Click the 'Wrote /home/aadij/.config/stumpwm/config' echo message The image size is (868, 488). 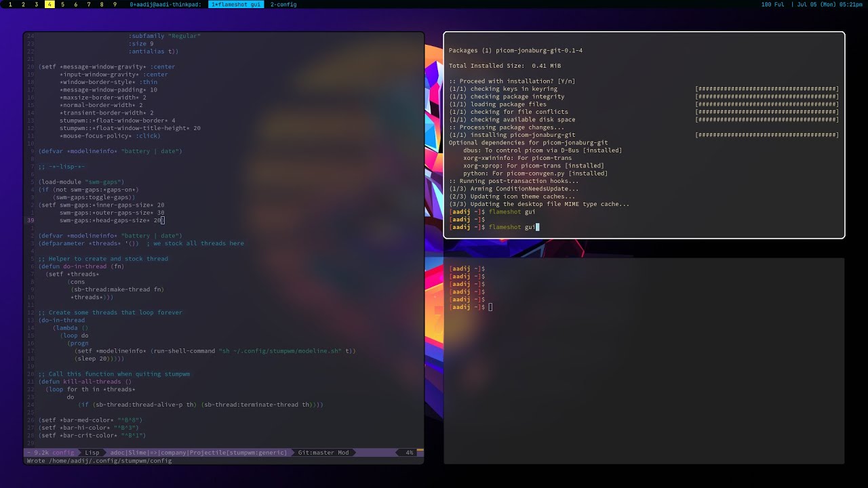[x=99, y=460]
